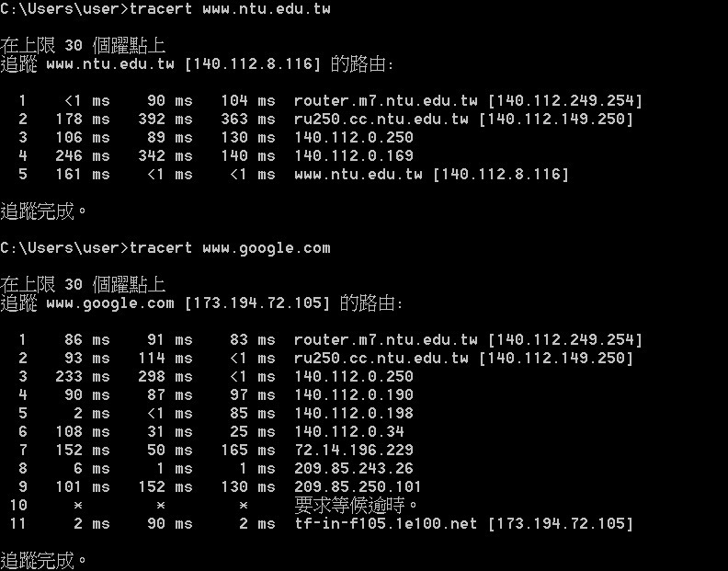This screenshot has height=571, width=728.
Task: Click the final hop www.ntu.edu.tw [140.112.8.116] line
Action: (431, 175)
